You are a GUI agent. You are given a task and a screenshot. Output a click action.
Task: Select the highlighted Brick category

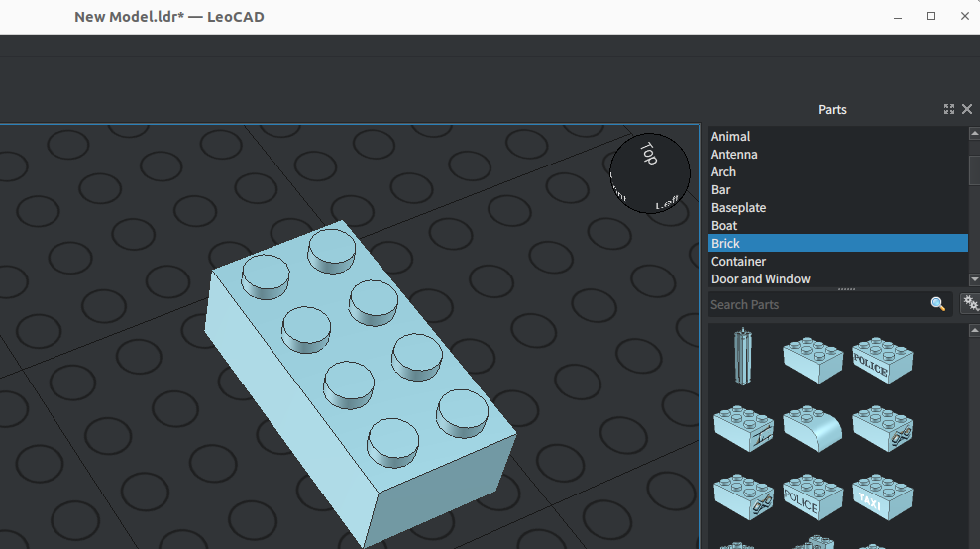coord(837,243)
